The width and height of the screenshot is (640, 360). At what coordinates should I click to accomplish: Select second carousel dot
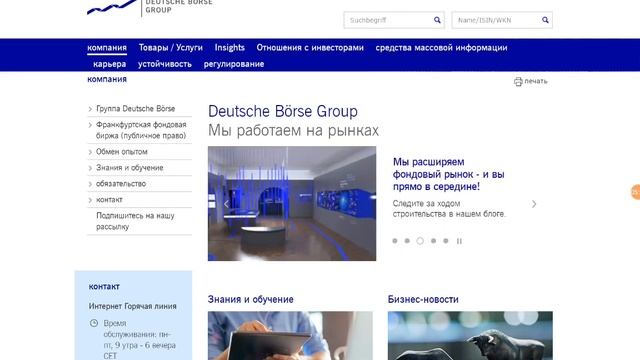pos(407,241)
